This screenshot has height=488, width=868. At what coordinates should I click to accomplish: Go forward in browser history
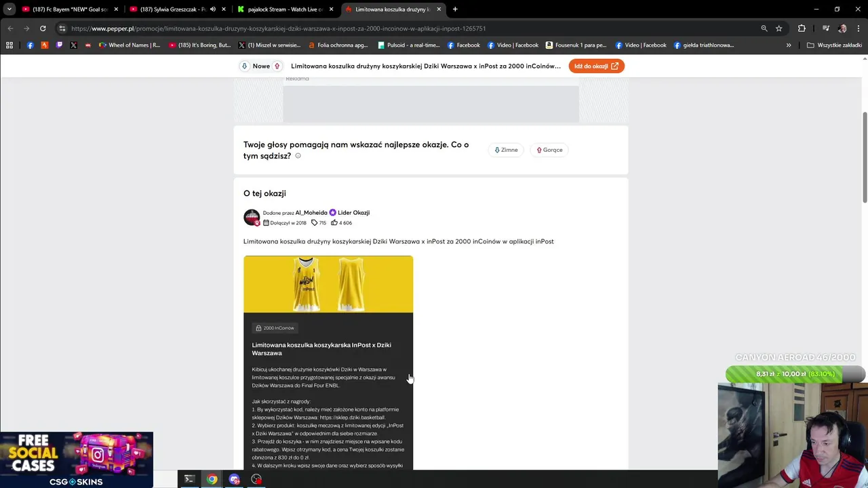[26, 28]
